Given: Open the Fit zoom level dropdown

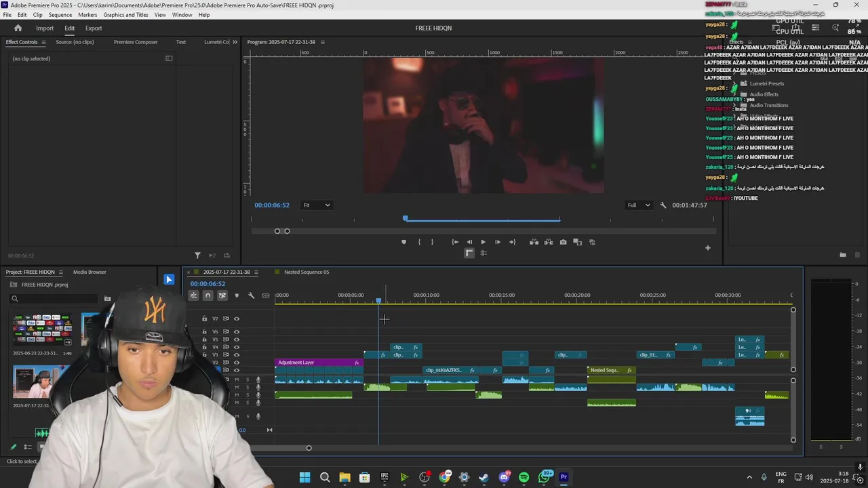Looking at the screenshot, I should pyautogui.click(x=317, y=205).
